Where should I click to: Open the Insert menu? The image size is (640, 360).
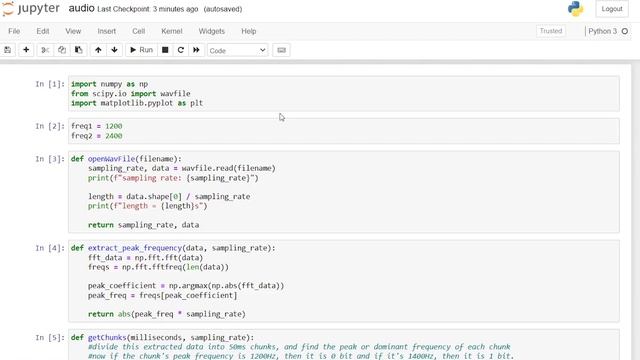pos(107,31)
